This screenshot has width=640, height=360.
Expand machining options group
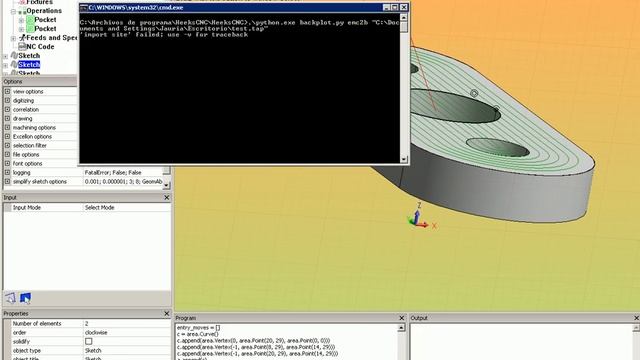7,127
